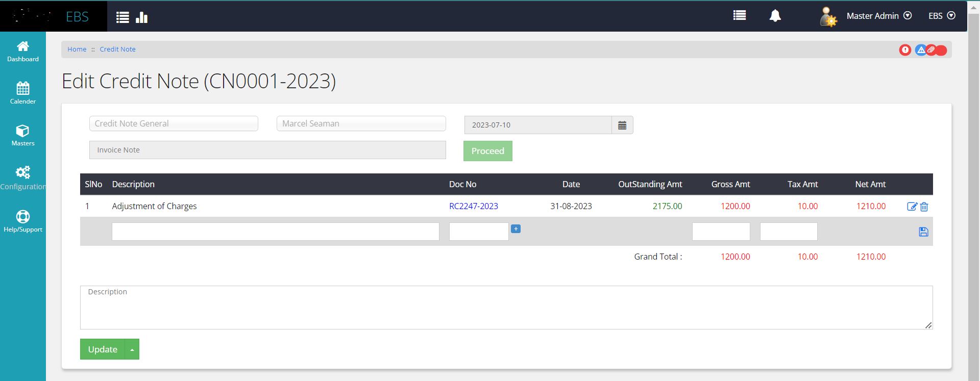Click the Marcel Seaman customer field
Viewport: 980px width, 381px height.
pos(361,123)
